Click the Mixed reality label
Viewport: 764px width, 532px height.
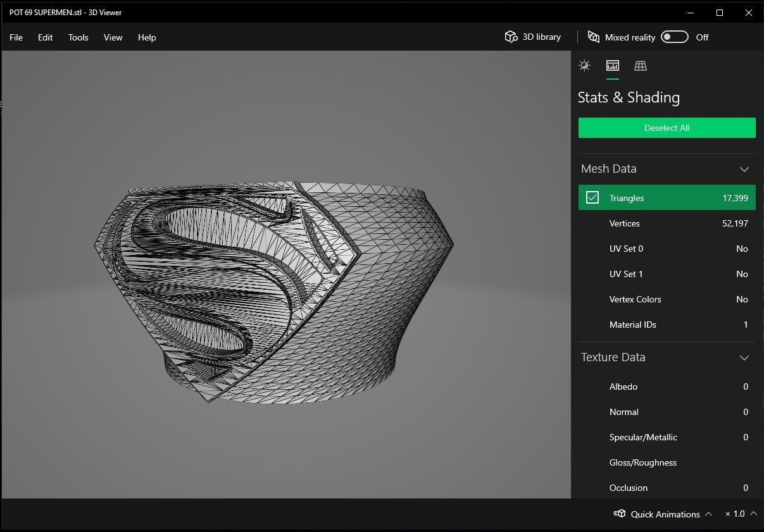click(x=630, y=37)
